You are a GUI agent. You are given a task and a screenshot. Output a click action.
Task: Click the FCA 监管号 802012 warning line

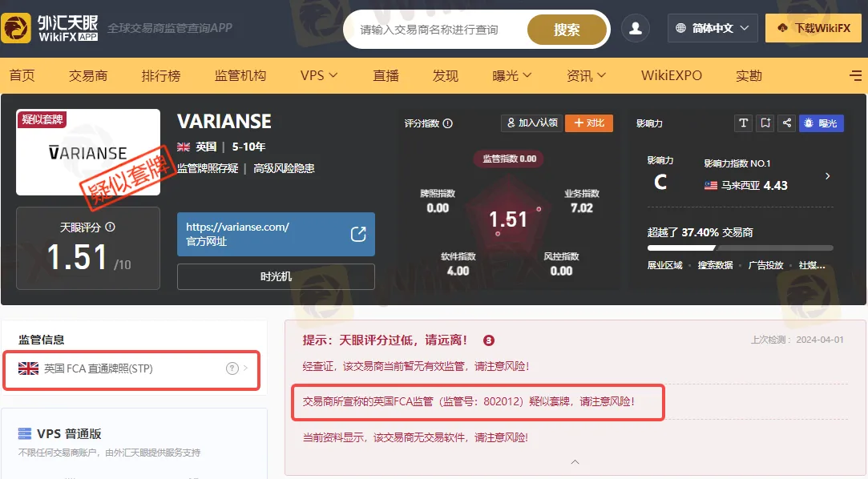coord(468,401)
